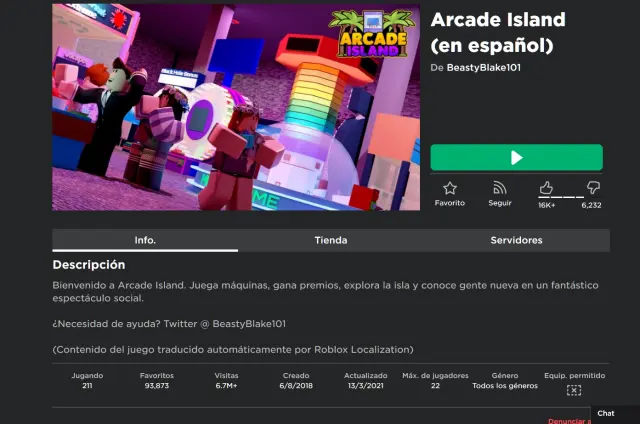Click the Arcade Island logo in thumbnail
Image resolution: width=640 pixels, height=424 pixels.
[372, 33]
